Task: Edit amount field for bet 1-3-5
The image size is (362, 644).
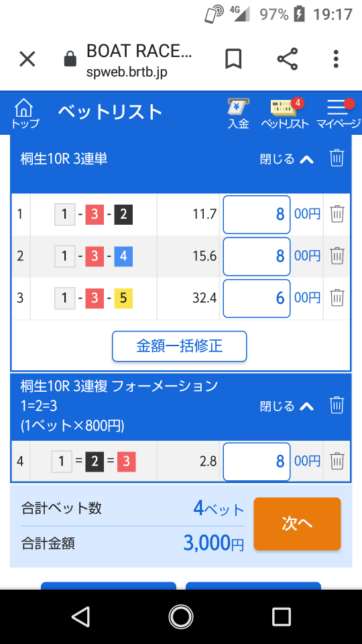Action: [x=257, y=298]
